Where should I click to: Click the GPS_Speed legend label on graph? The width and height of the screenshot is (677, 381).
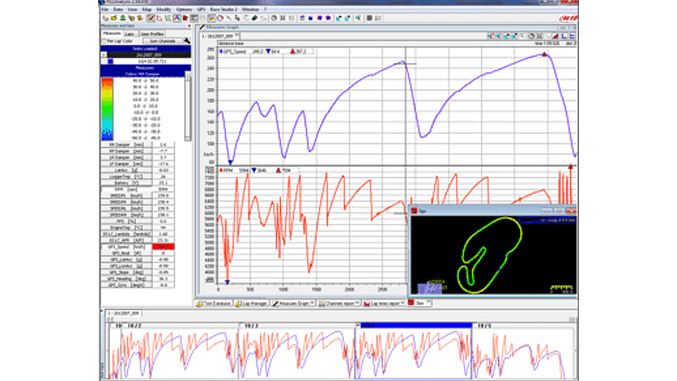click(235, 51)
